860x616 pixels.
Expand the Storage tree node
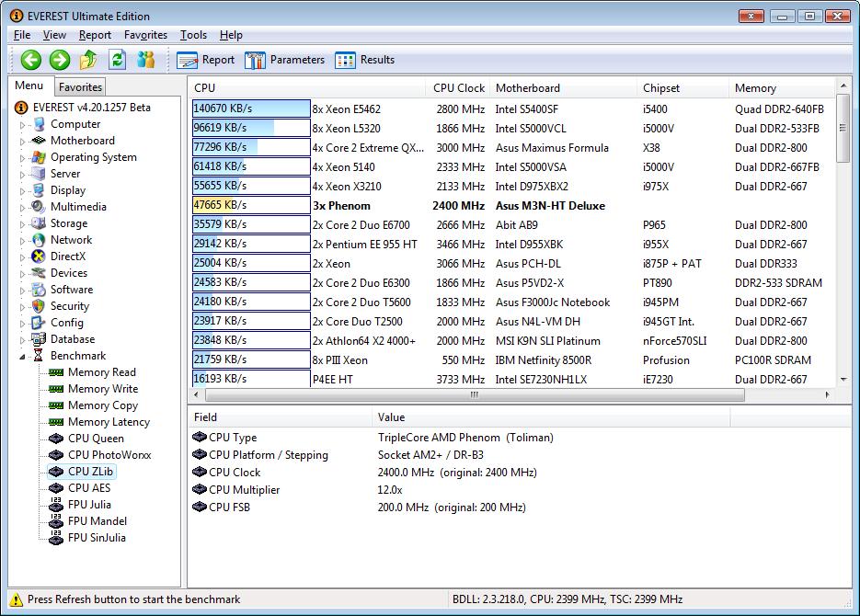click(22, 224)
